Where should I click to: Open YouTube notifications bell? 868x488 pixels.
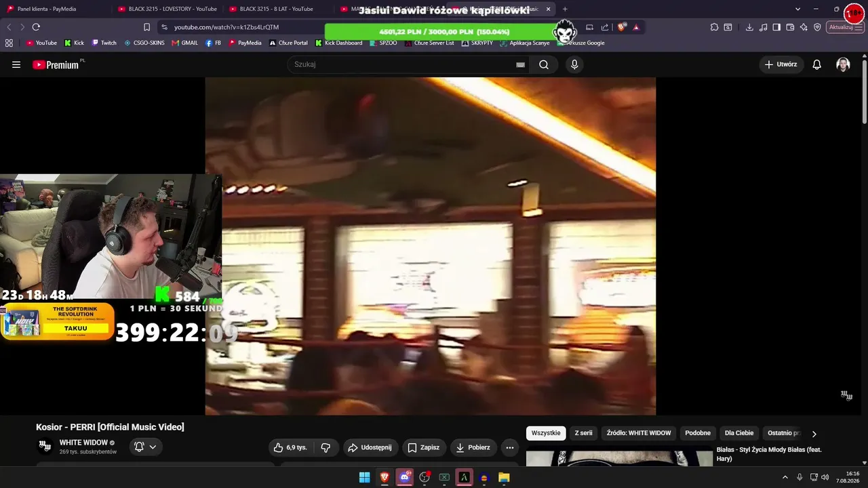point(817,64)
